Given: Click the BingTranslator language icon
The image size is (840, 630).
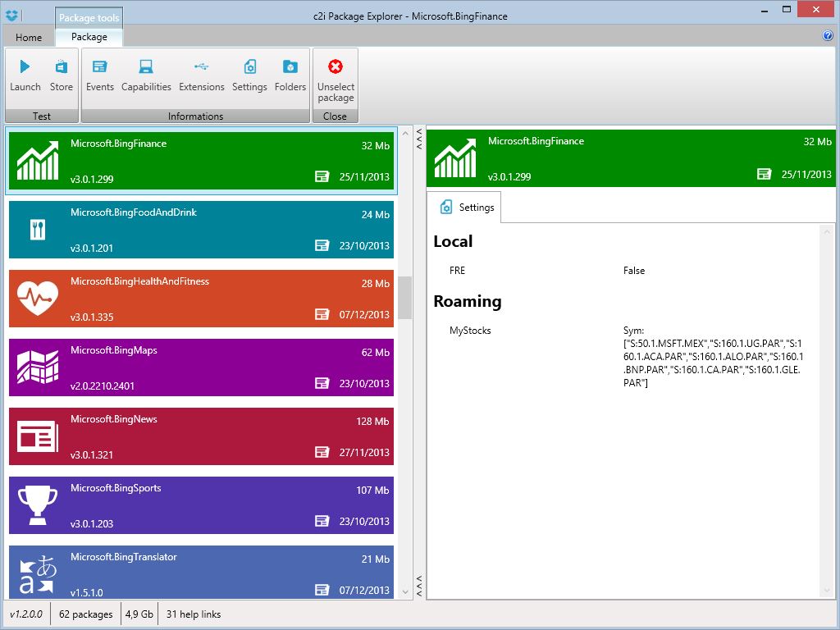Looking at the screenshot, I should [38, 575].
